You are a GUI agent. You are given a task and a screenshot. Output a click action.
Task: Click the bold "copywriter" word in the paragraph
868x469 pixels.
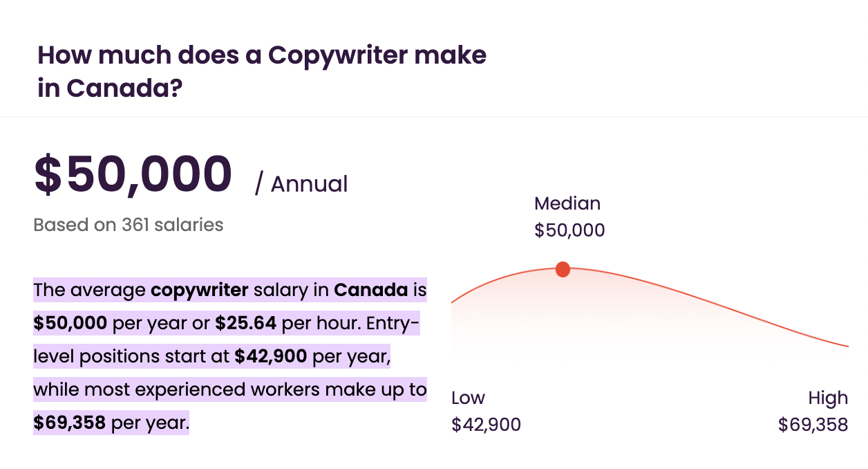(x=200, y=290)
